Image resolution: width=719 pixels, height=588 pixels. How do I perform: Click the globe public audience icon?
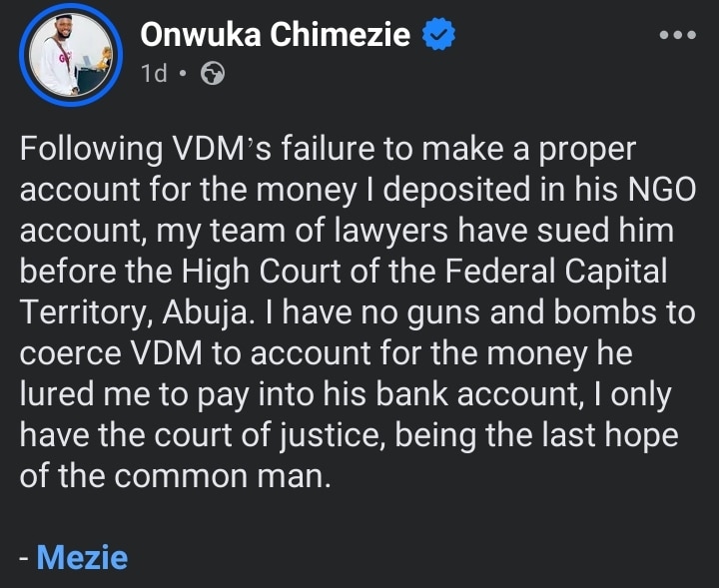coord(213,73)
